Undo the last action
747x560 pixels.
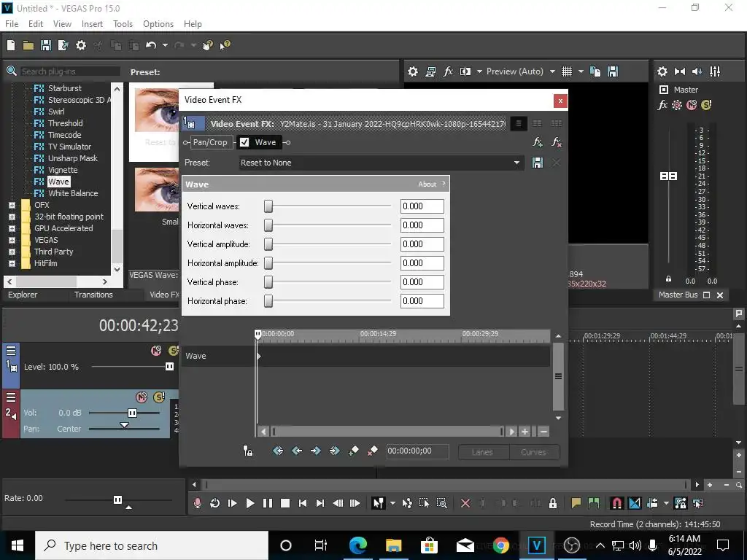(151, 45)
